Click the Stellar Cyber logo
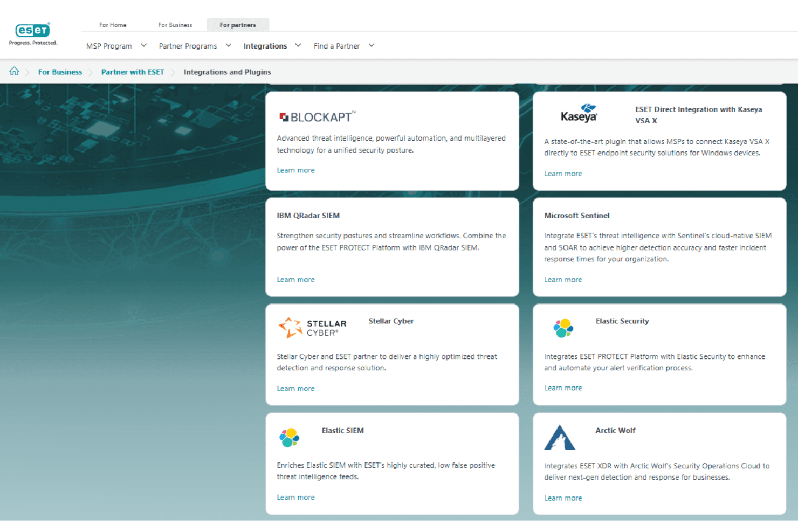Image resolution: width=798 pixels, height=532 pixels. (x=312, y=327)
